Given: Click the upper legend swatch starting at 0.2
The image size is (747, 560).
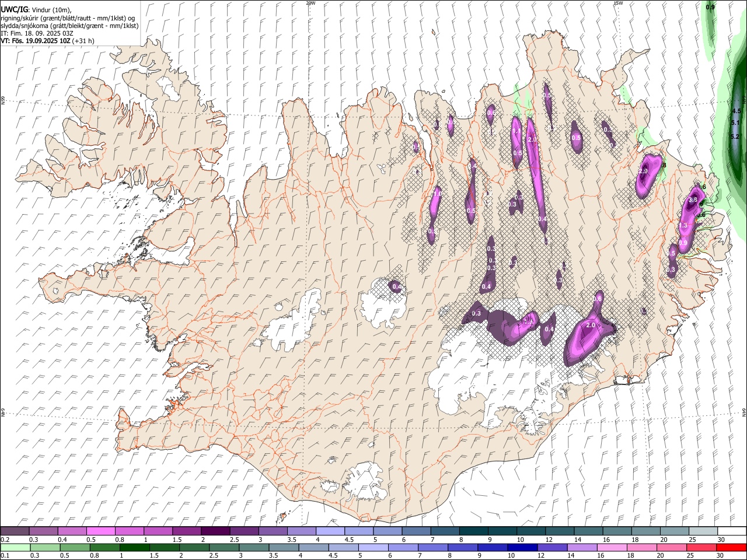Looking at the screenshot, I should 15,531.
